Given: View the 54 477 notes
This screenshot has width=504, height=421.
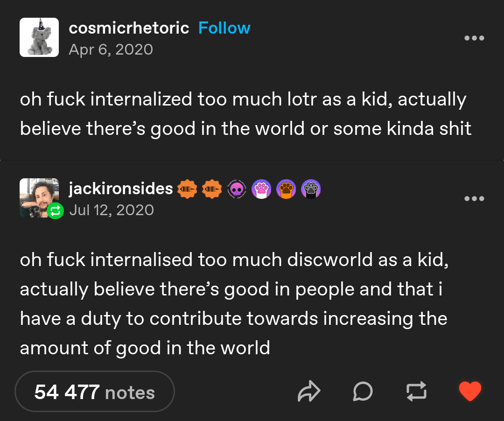Looking at the screenshot, I should click(x=94, y=392).
